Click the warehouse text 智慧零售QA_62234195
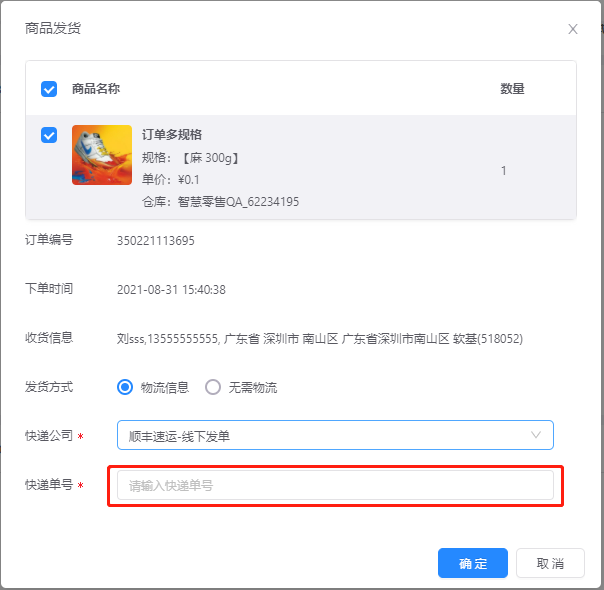The height and width of the screenshot is (590, 604). pyautogui.click(x=238, y=202)
